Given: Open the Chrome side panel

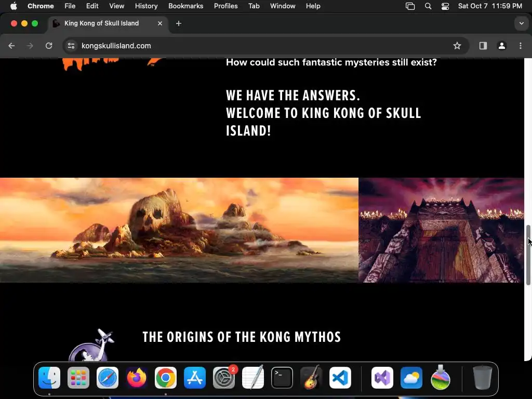Looking at the screenshot, I should coord(483,46).
